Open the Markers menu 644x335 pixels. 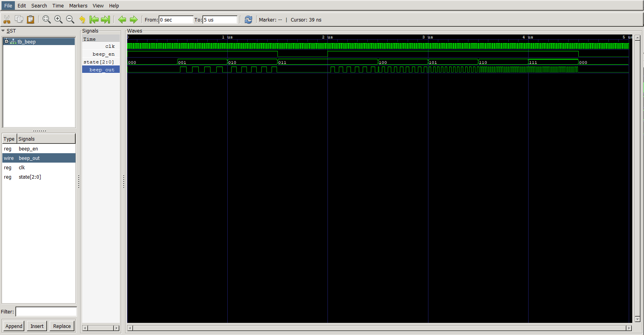(x=78, y=5)
